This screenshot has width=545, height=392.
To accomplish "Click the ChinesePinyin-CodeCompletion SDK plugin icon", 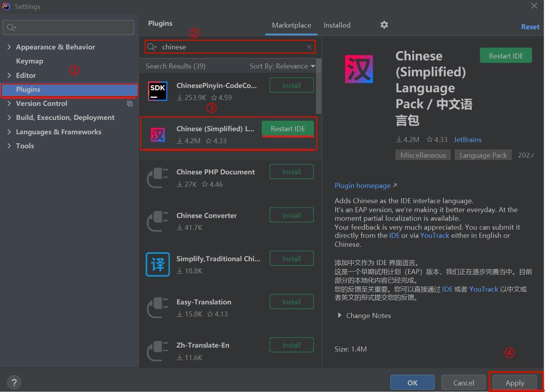I will 158,91.
